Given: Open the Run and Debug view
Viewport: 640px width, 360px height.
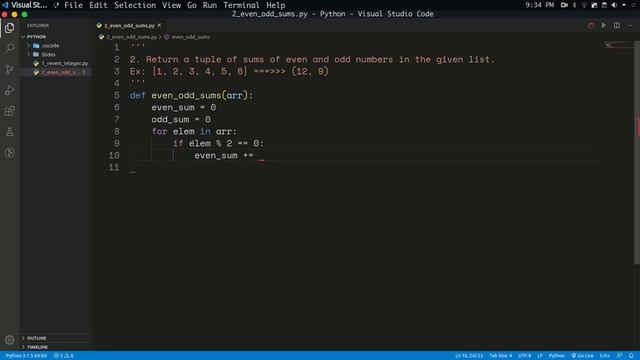Looking at the screenshot, I should [x=9, y=90].
